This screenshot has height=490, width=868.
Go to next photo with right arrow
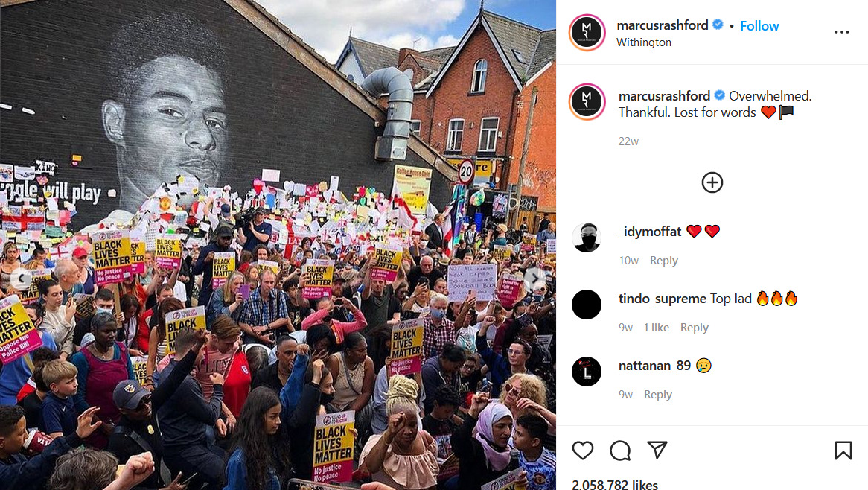[534, 277]
